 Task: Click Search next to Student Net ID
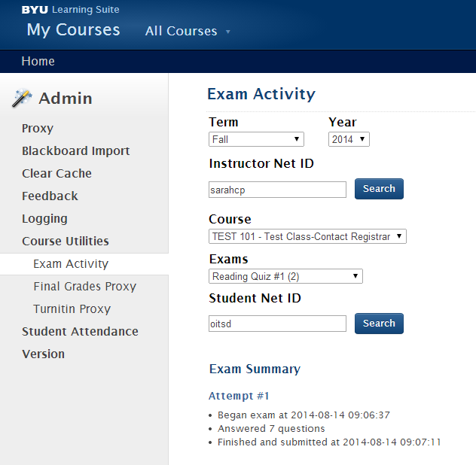[379, 324]
